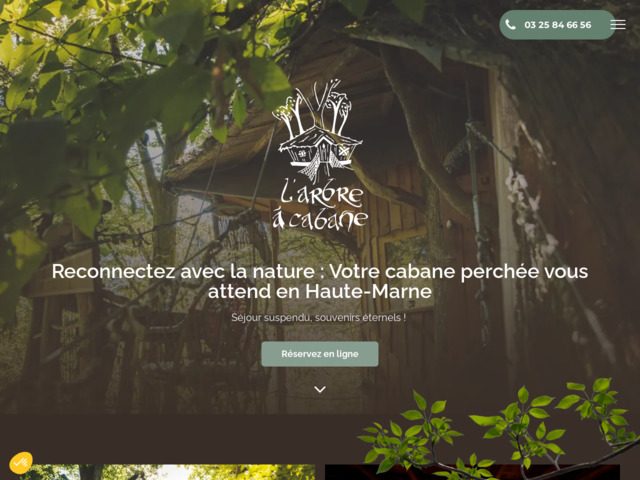Click the headline "Reconnectez avec la nature"
The image size is (640, 480).
[x=183, y=271]
